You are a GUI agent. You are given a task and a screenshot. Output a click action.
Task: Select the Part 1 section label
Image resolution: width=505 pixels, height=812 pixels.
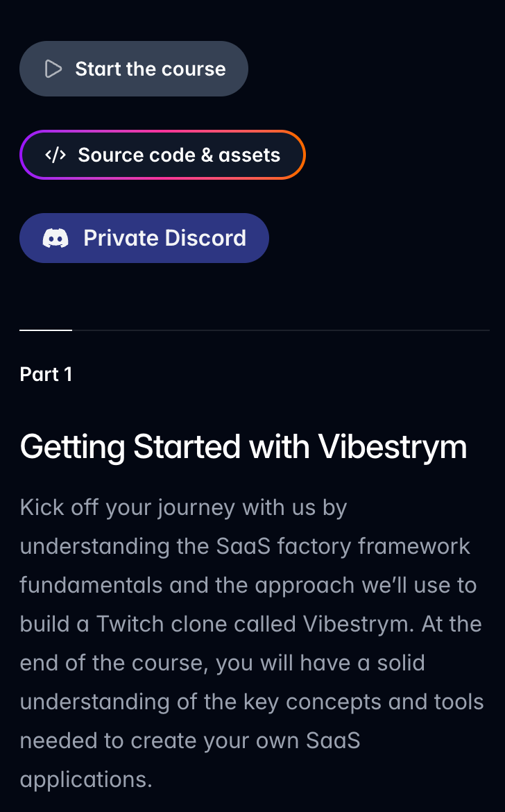point(46,374)
